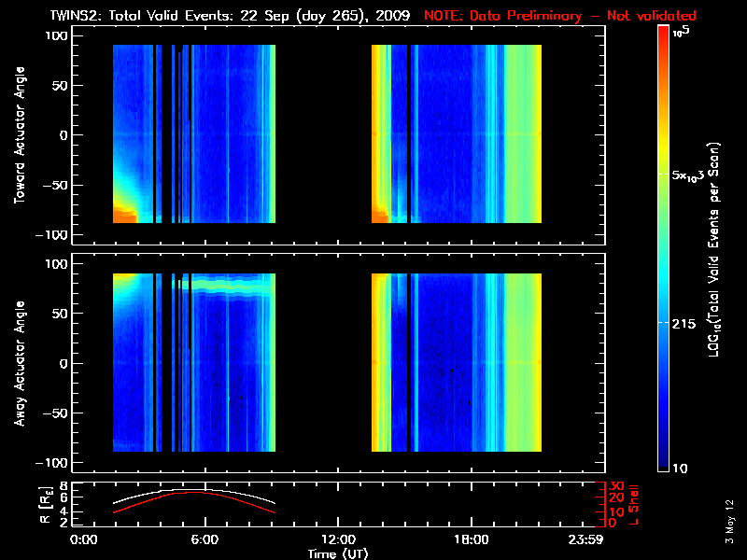747x560 pixels.
Task: Click the black data gap in the middle of the Away panel
Action: [323, 364]
